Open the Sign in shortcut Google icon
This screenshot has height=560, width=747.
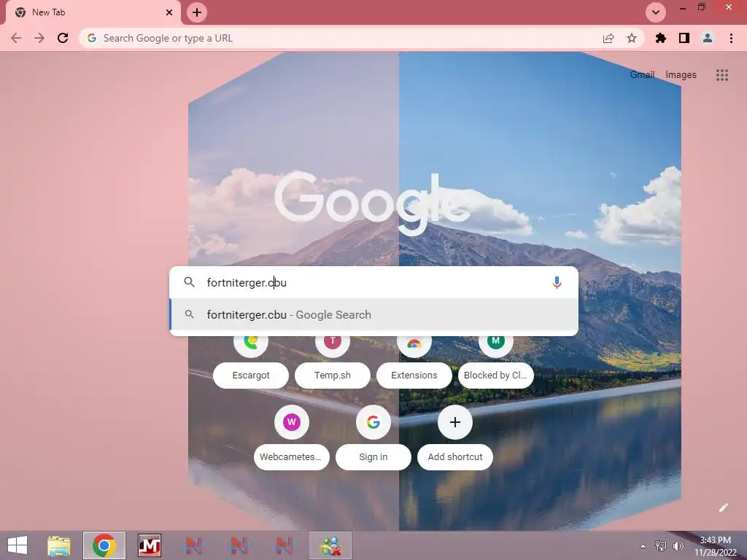point(373,422)
